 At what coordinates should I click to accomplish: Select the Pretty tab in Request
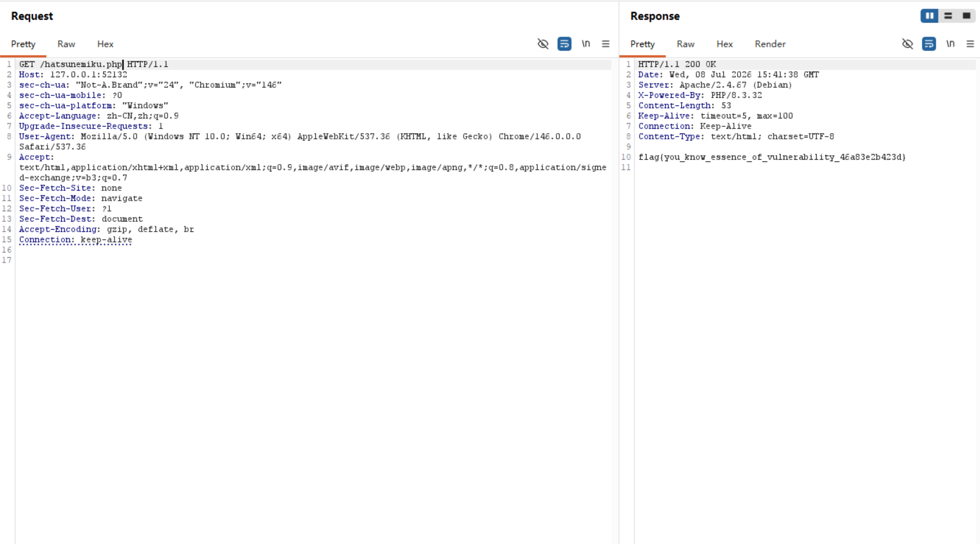(23, 44)
